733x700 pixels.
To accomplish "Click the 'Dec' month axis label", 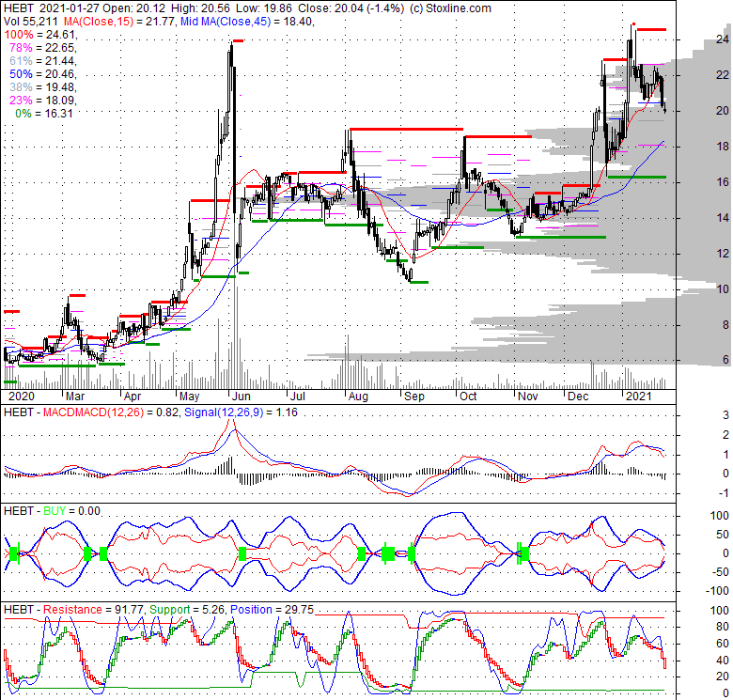I will click(x=578, y=397).
